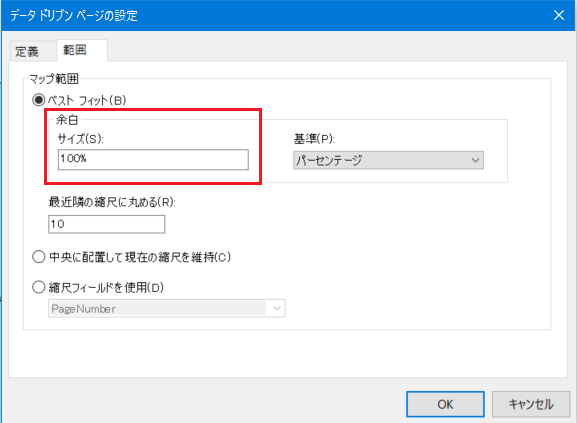The image size is (577, 423).
Task: Open the 基準 パーセンテージ combo box
Action: 388,160
